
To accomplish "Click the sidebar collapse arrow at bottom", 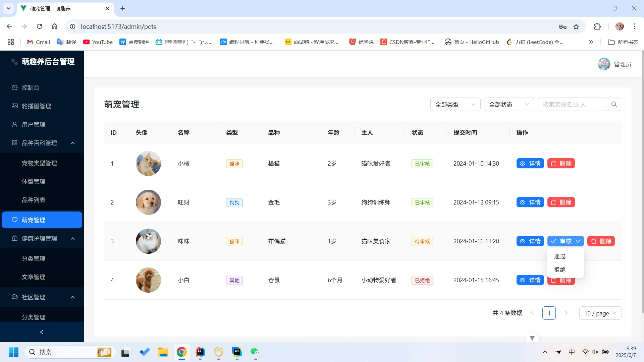I will coord(42,332).
